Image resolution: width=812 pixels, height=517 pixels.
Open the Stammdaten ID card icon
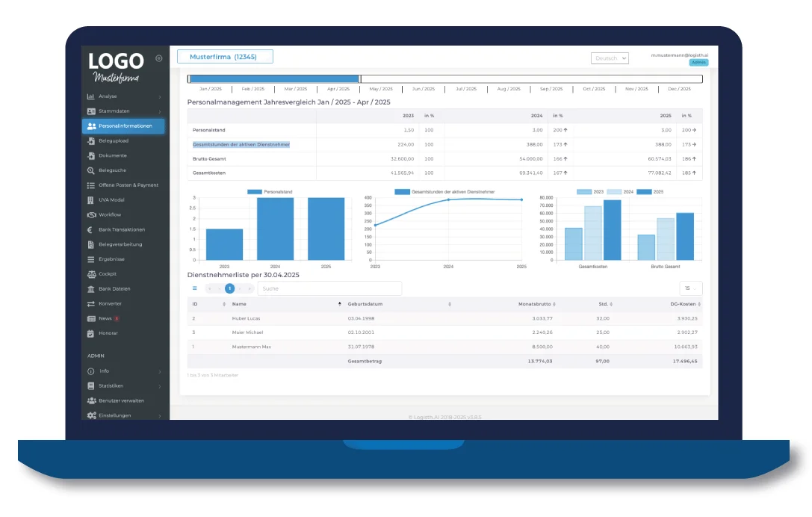pyautogui.click(x=91, y=111)
